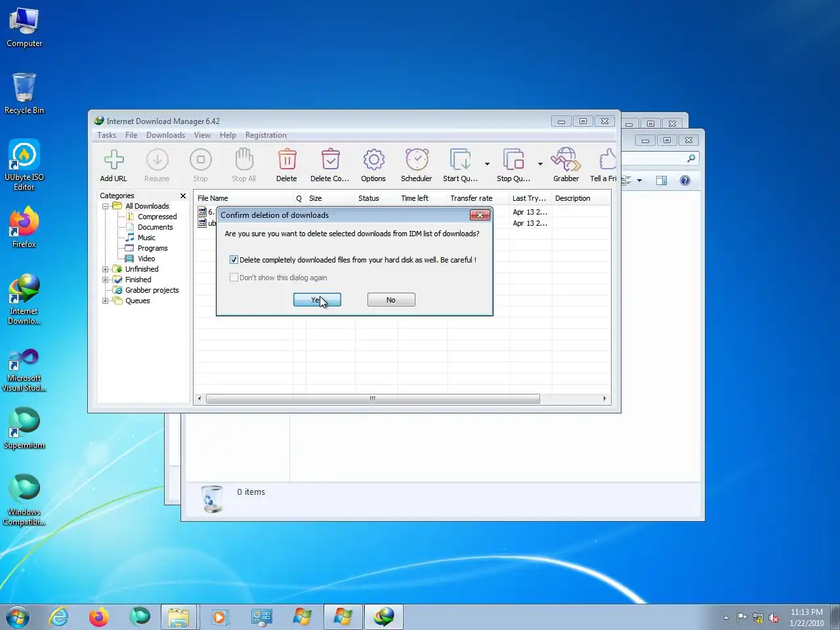The image size is (840, 630).
Task: Click the Transfer rate column header
Action: [478, 198]
